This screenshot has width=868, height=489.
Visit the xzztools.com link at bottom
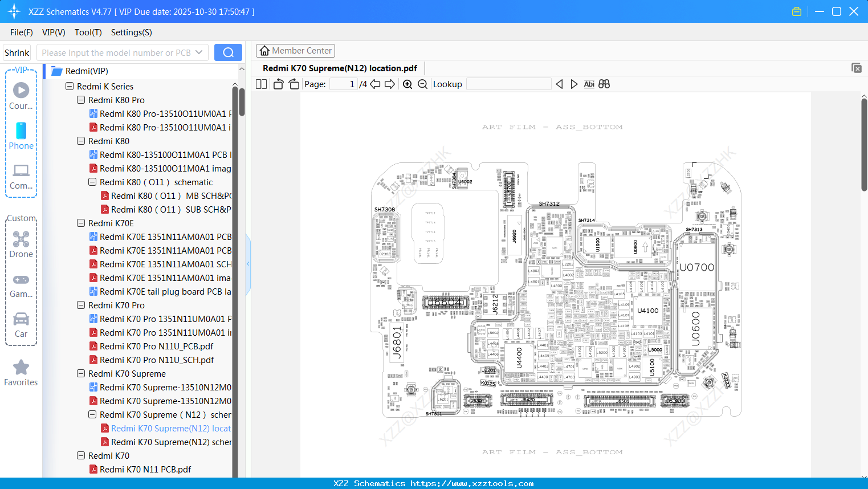pyautogui.click(x=434, y=483)
